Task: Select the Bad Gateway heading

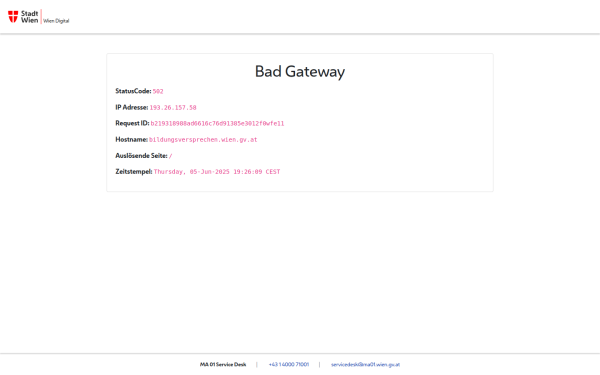Action: click(x=300, y=72)
